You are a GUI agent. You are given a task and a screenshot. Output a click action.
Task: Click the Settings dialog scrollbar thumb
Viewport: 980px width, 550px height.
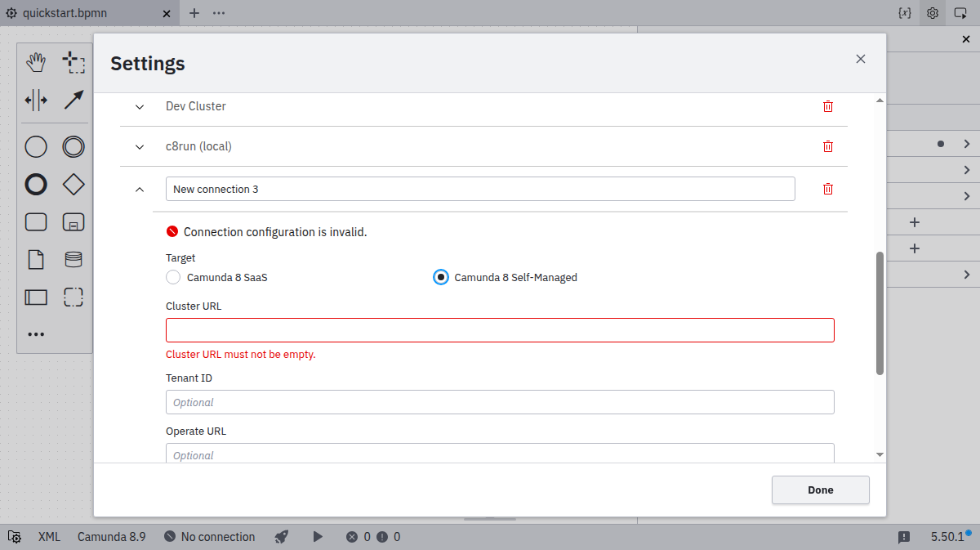click(880, 313)
